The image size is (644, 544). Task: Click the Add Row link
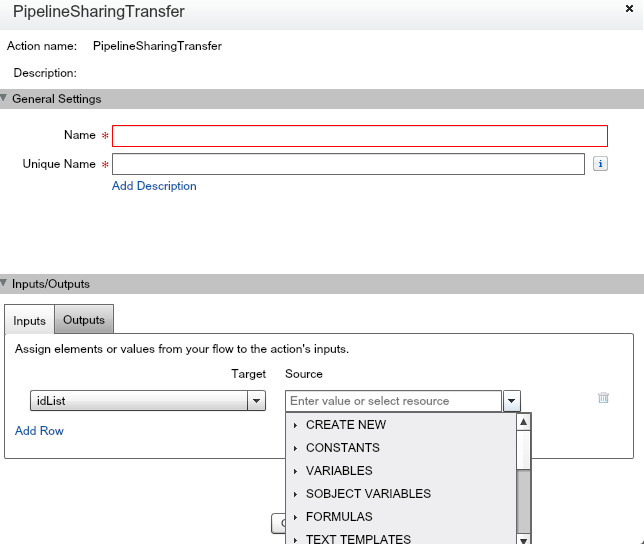tap(39, 431)
